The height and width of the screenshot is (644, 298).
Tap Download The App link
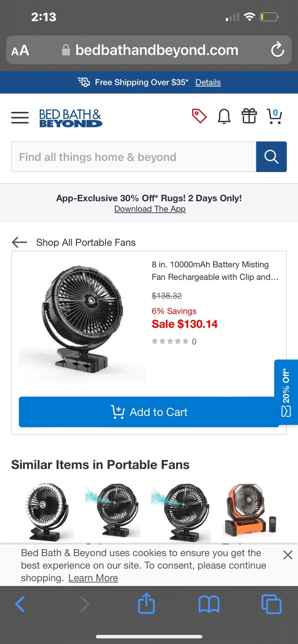150,209
